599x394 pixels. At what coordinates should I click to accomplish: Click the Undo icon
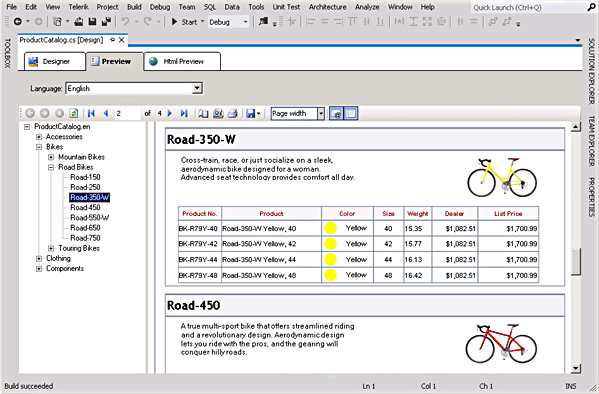coord(125,22)
